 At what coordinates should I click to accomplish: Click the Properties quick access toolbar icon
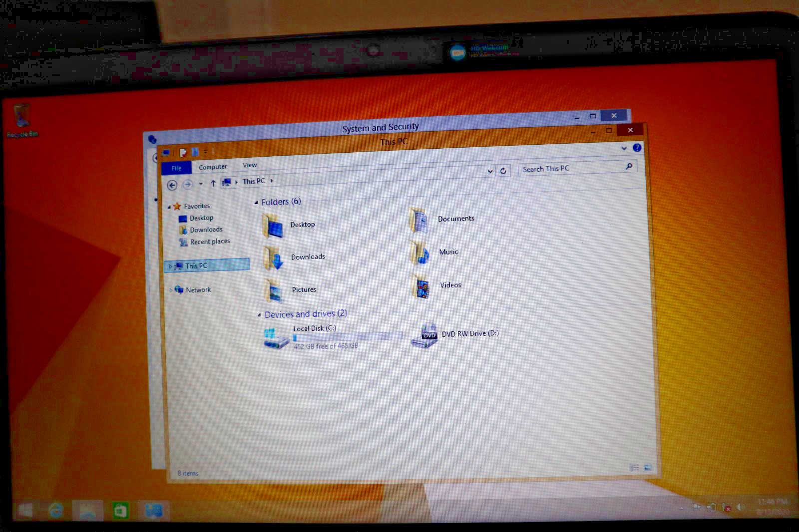(x=183, y=153)
